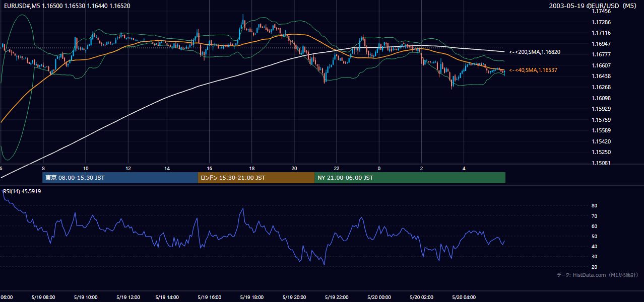Image resolution: width=644 pixels, height=302 pixels.
Task: Click the 5/20 00:00 time label
Action: click(379, 297)
